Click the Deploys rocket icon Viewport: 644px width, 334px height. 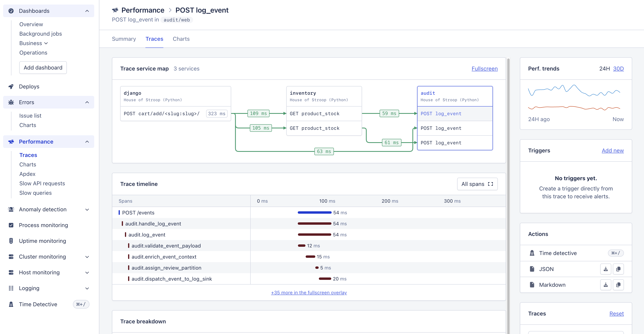click(x=11, y=86)
